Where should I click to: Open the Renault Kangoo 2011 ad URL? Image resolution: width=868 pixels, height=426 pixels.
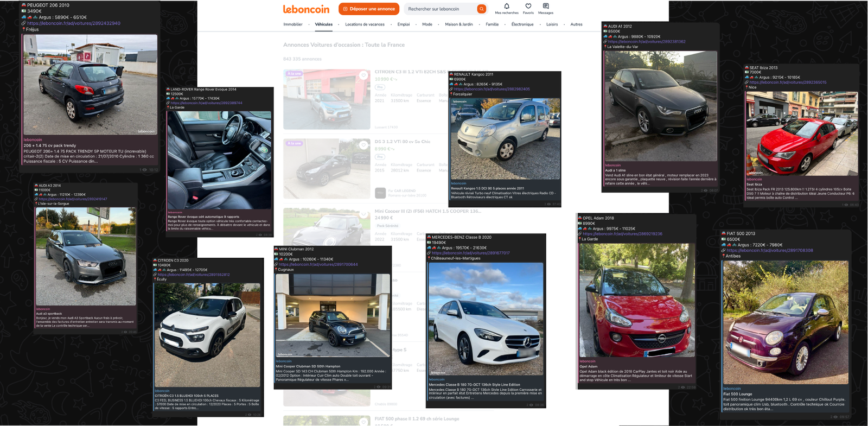pyautogui.click(x=492, y=89)
